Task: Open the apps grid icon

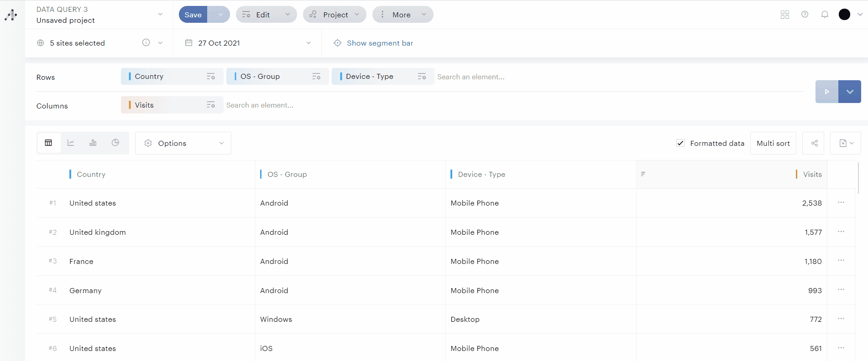Action: pos(784,15)
